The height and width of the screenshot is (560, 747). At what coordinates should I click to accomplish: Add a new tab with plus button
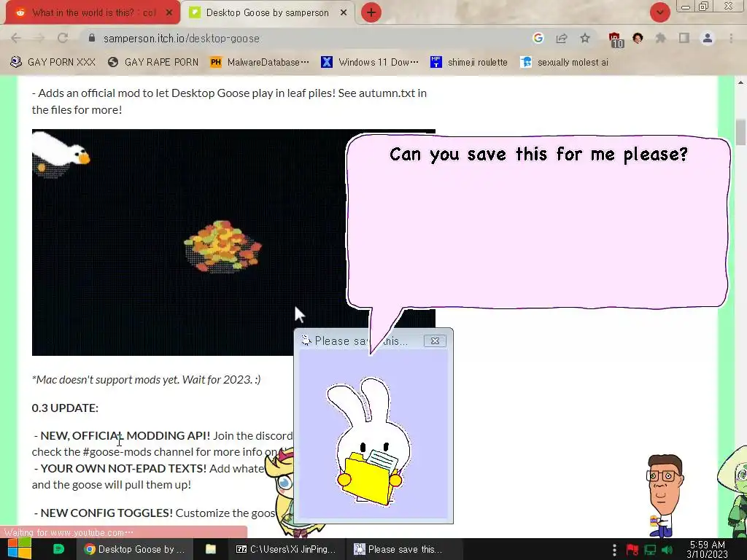[x=371, y=12]
